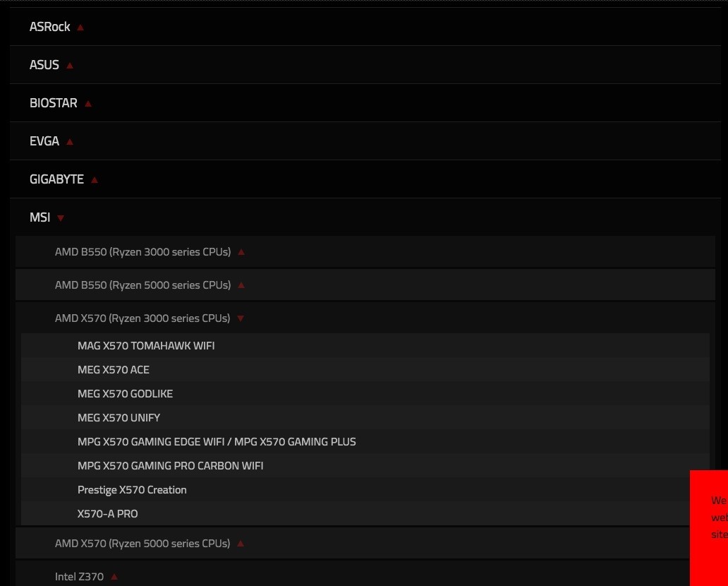Click the arrow beside AMD B550 Ryzen 5000
728x586 pixels.
point(241,285)
